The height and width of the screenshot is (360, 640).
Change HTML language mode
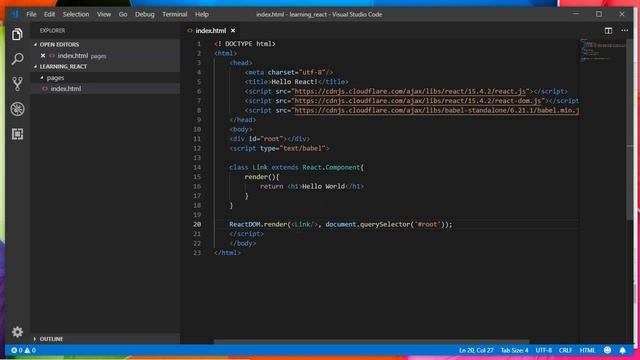(x=587, y=350)
